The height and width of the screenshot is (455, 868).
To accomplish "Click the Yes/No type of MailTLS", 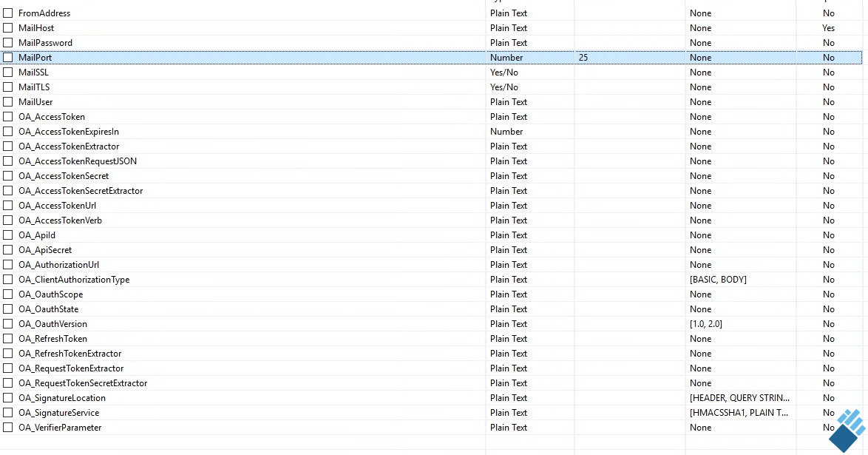I will [503, 87].
